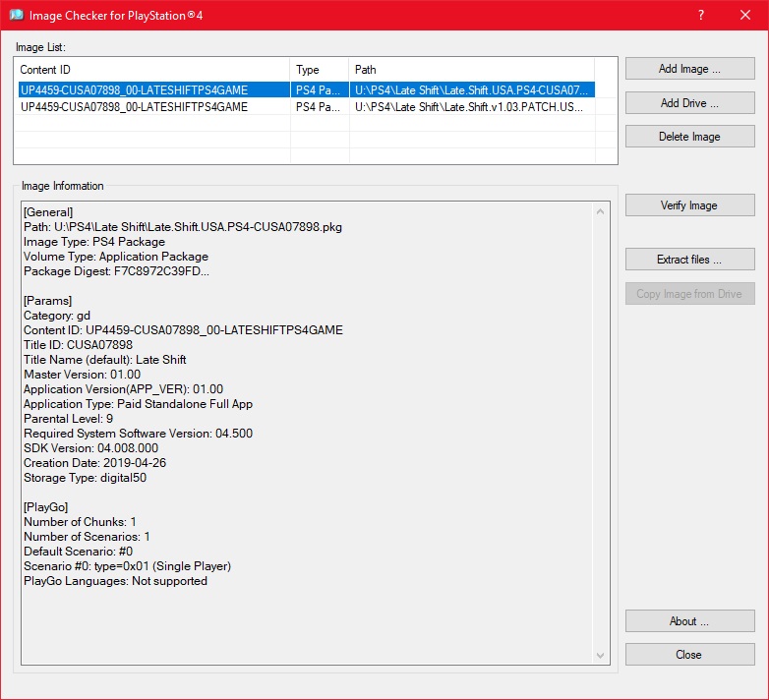769x700 pixels.
Task: Click the Number of Scenarios: 1 line
Action: (x=87, y=536)
